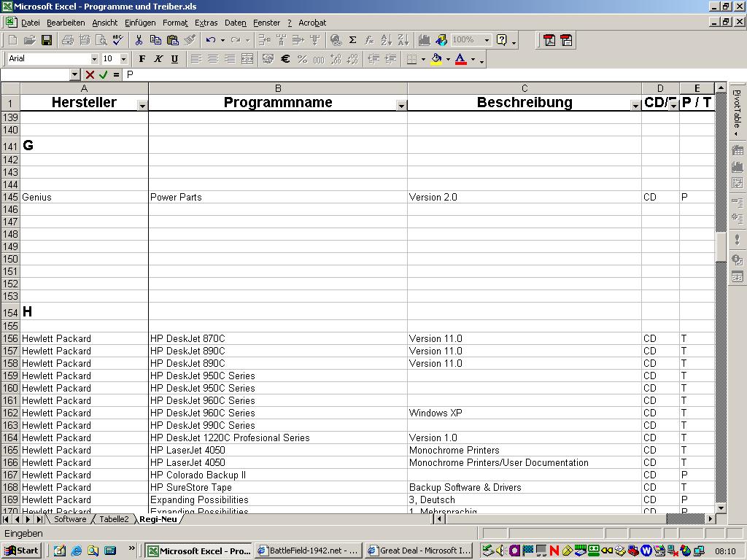Click the AutoSum sigma icon

point(352,41)
